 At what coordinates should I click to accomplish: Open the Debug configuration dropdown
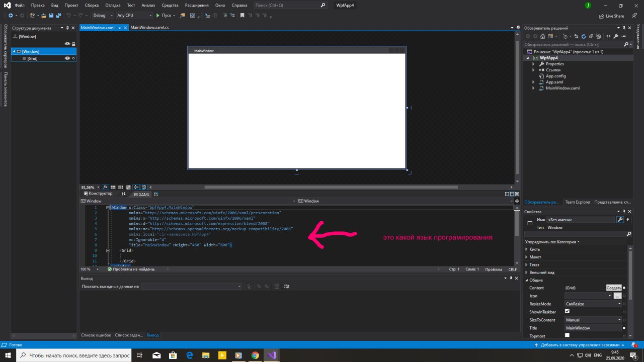coord(103,16)
